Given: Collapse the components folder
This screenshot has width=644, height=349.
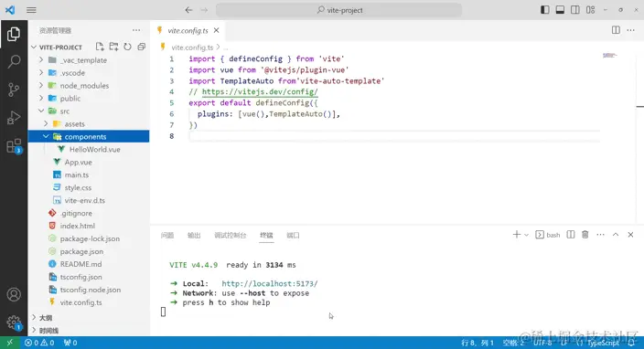Looking at the screenshot, I should (x=46, y=136).
